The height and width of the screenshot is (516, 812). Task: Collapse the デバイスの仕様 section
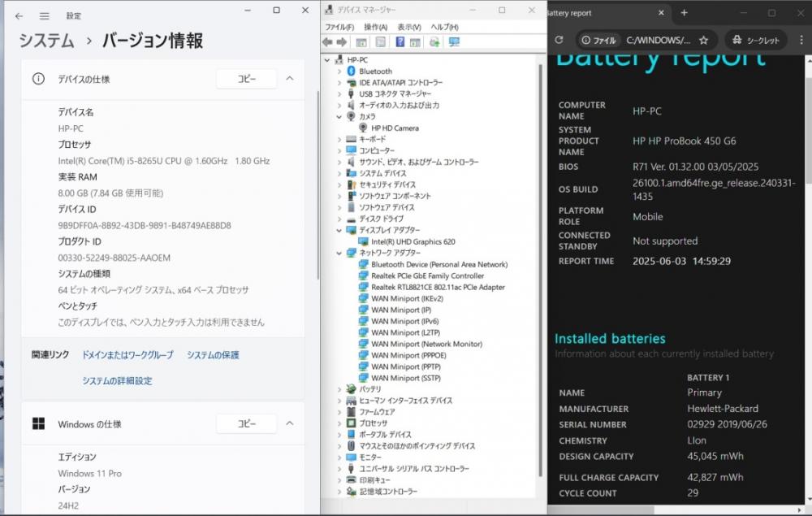click(290, 79)
